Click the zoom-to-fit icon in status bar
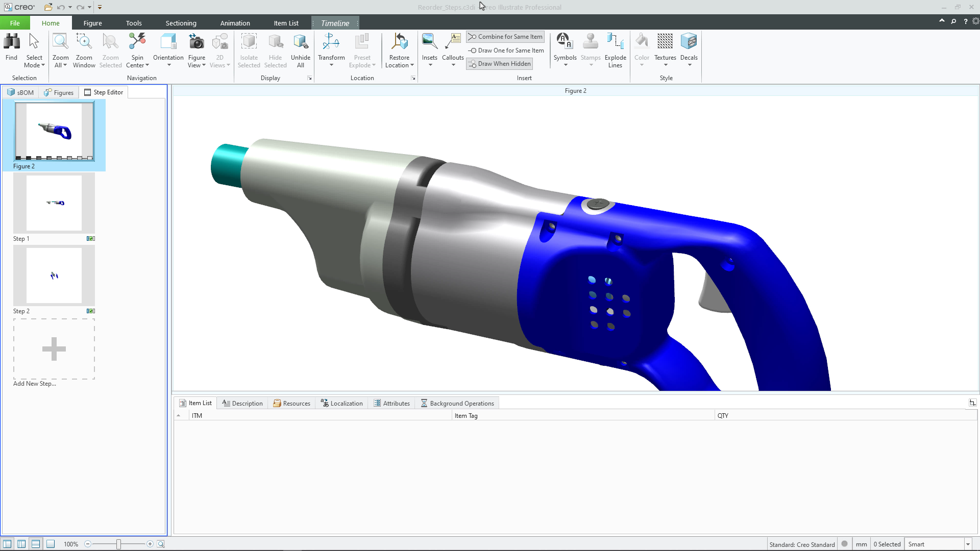 pyautogui.click(x=161, y=544)
